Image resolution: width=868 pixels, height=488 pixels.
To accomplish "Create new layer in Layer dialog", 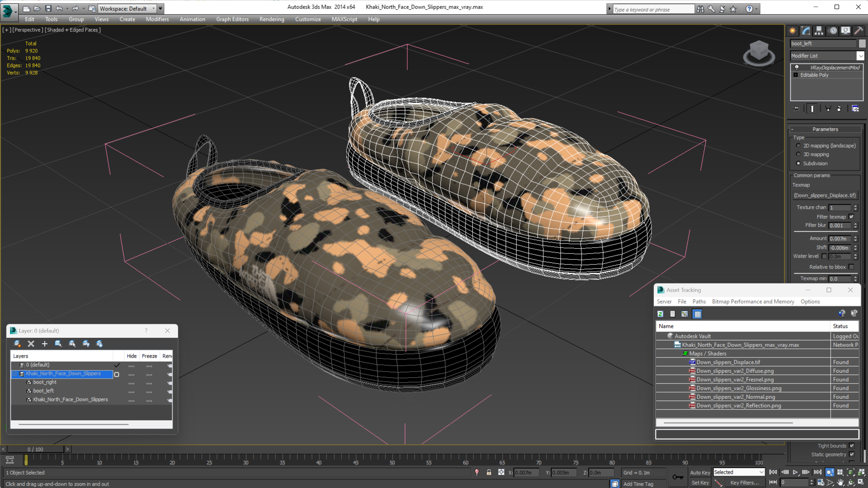I will [x=17, y=344].
